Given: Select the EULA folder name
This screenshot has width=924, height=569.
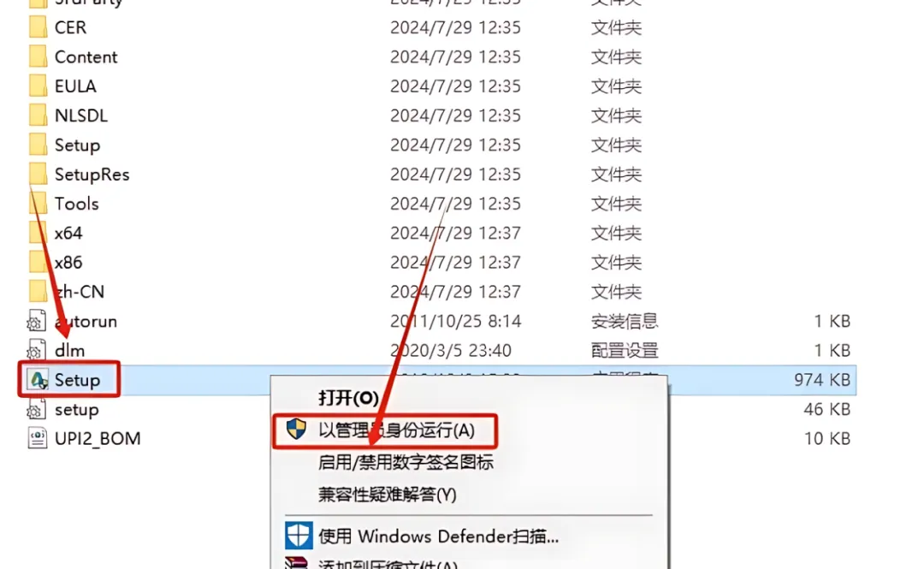Looking at the screenshot, I should click(x=75, y=86).
